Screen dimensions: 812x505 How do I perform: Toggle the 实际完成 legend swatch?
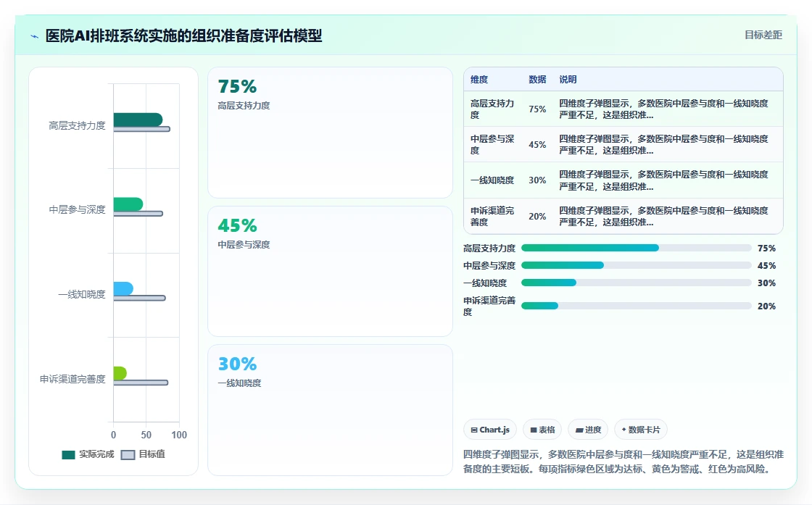pyautogui.click(x=68, y=454)
